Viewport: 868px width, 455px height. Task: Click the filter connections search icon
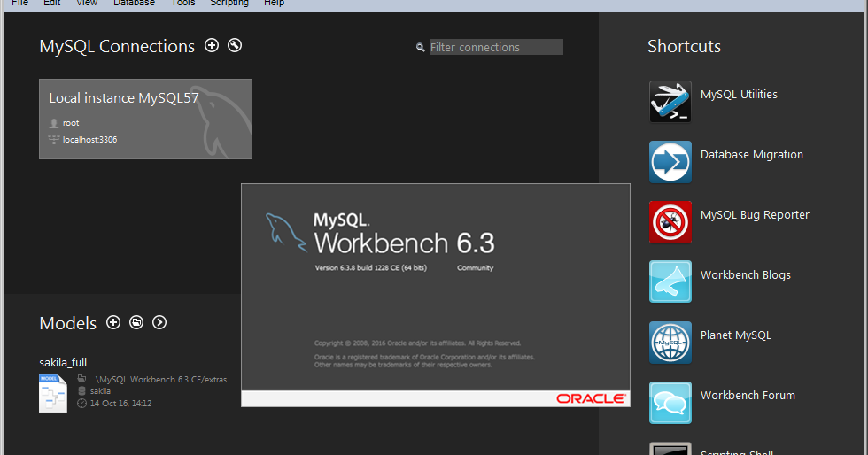(x=420, y=48)
